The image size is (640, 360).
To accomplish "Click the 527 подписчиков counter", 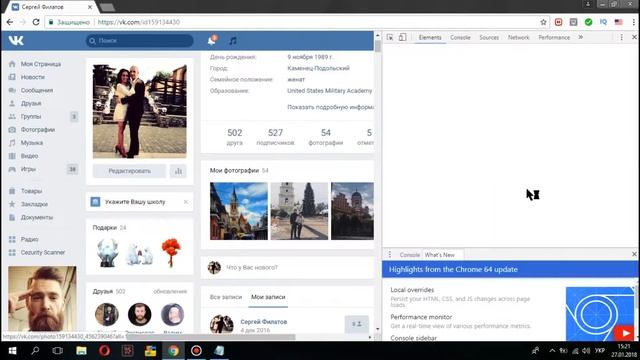I will click(275, 137).
